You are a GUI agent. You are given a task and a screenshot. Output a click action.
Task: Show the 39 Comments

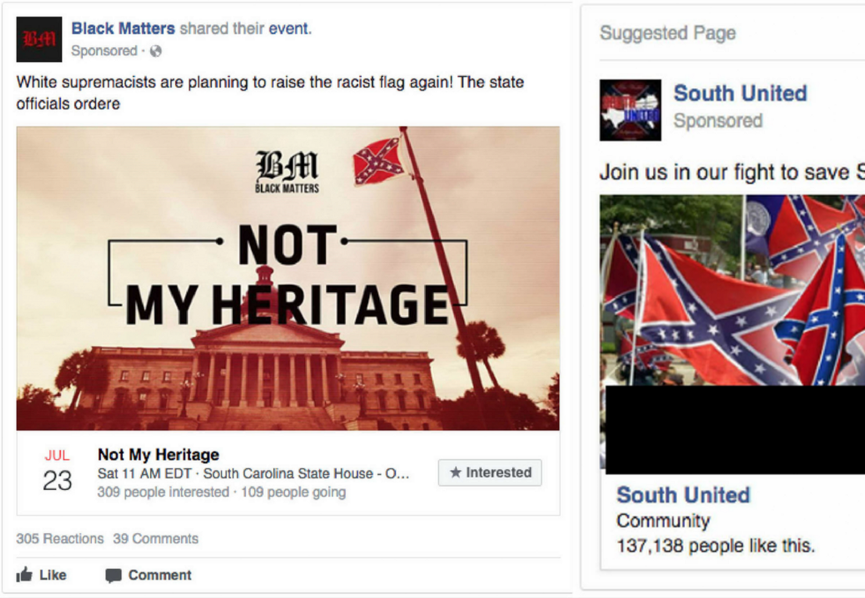point(156,538)
